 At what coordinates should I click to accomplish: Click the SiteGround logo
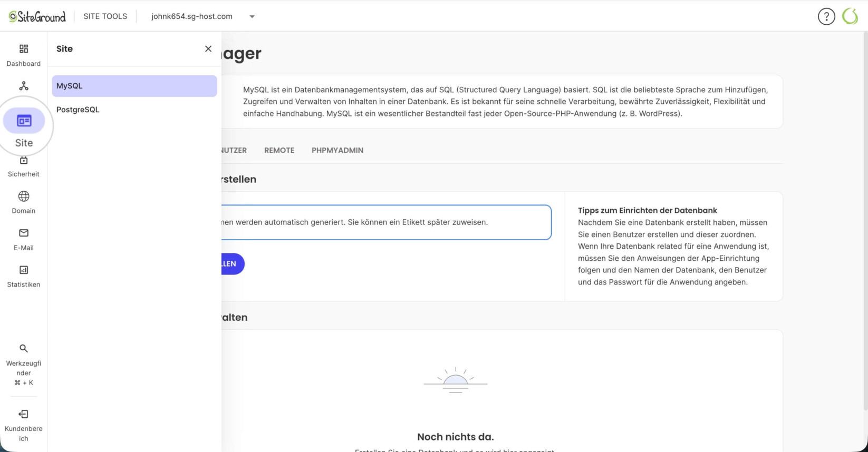[37, 16]
